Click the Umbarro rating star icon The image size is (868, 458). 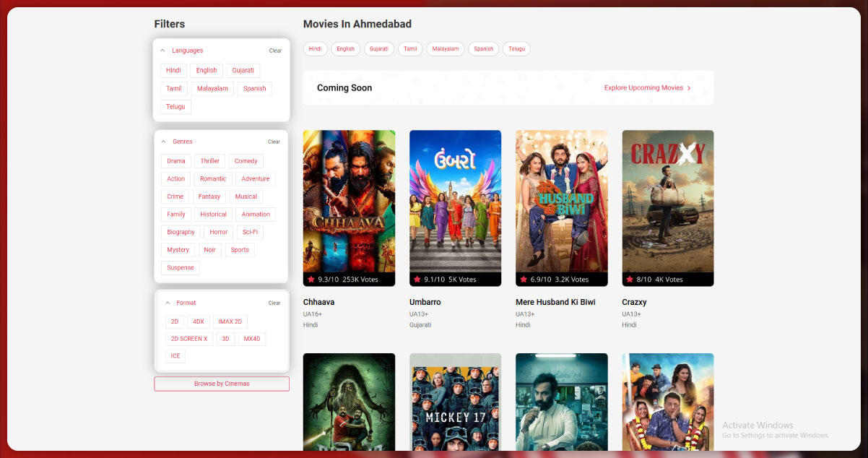[417, 279]
